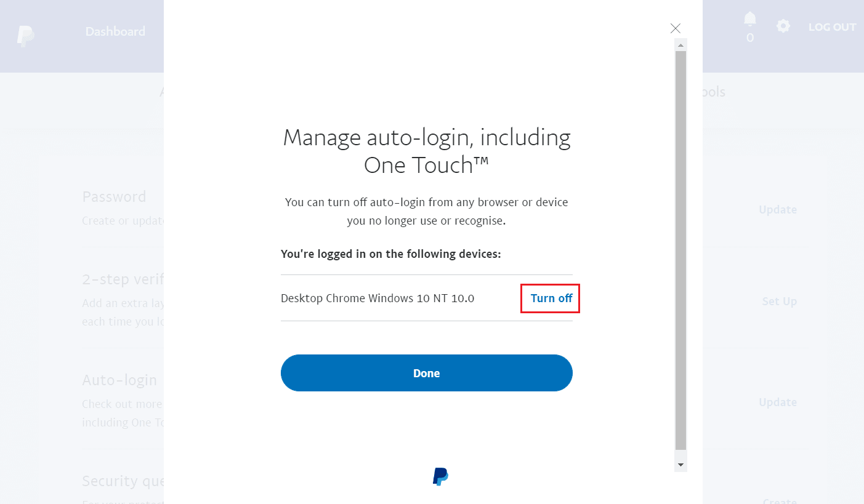This screenshot has height=504, width=864.
Task: Click the scrollbar up arrow in dialog
Action: (x=680, y=45)
